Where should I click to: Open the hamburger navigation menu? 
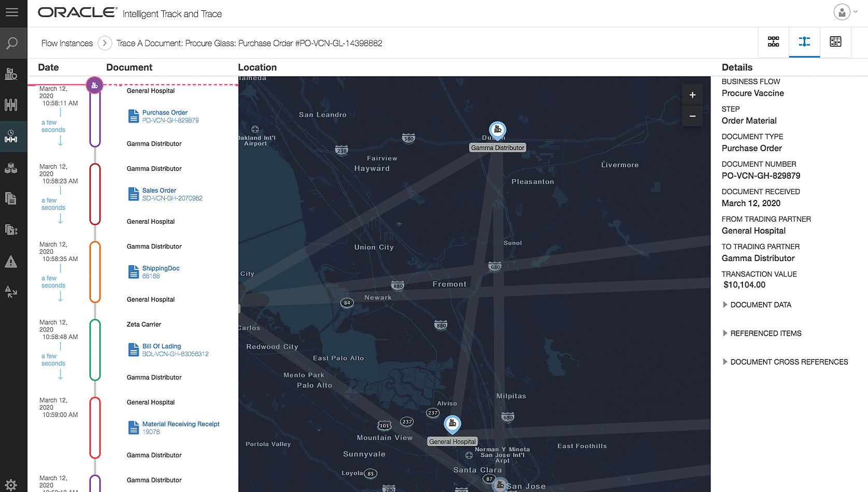pos(12,12)
